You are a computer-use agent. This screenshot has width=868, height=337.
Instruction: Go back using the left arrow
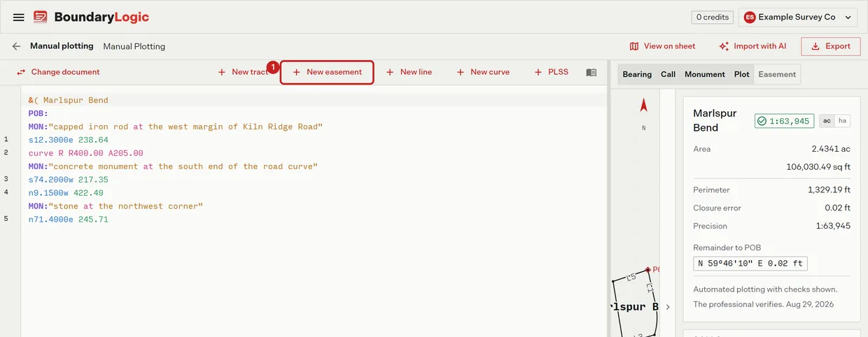pos(16,46)
